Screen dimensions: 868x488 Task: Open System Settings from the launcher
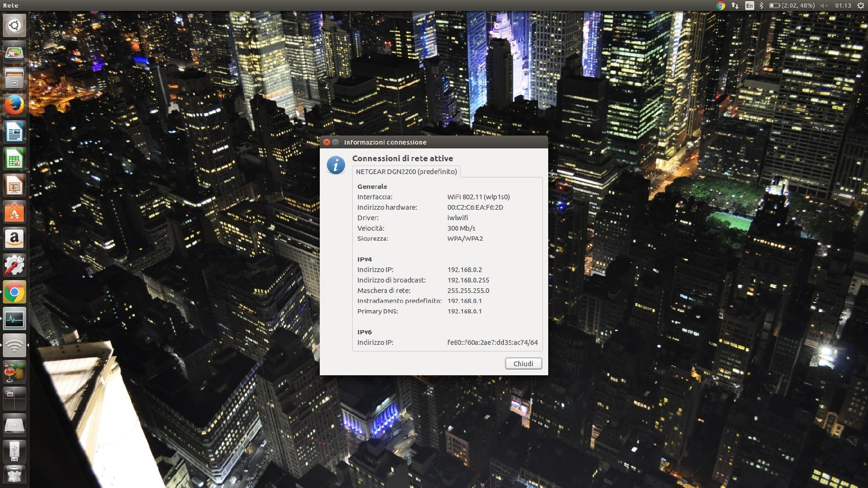pyautogui.click(x=14, y=265)
